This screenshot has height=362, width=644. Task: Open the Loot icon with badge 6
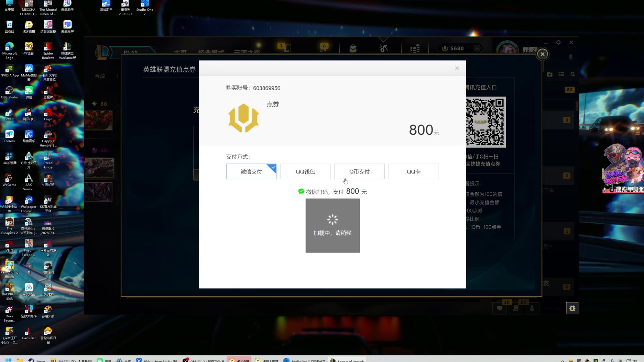pyautogui.click(x=323, y=48)
